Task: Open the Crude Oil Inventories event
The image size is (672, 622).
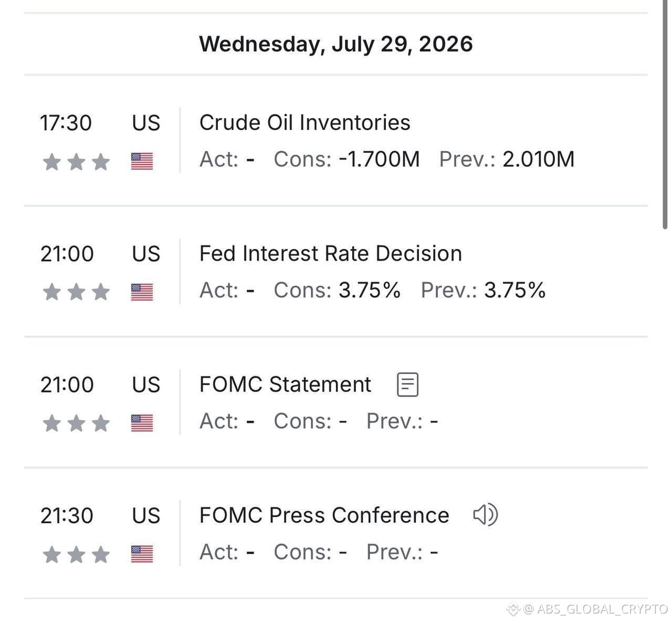Action: [x=304, y=122]
